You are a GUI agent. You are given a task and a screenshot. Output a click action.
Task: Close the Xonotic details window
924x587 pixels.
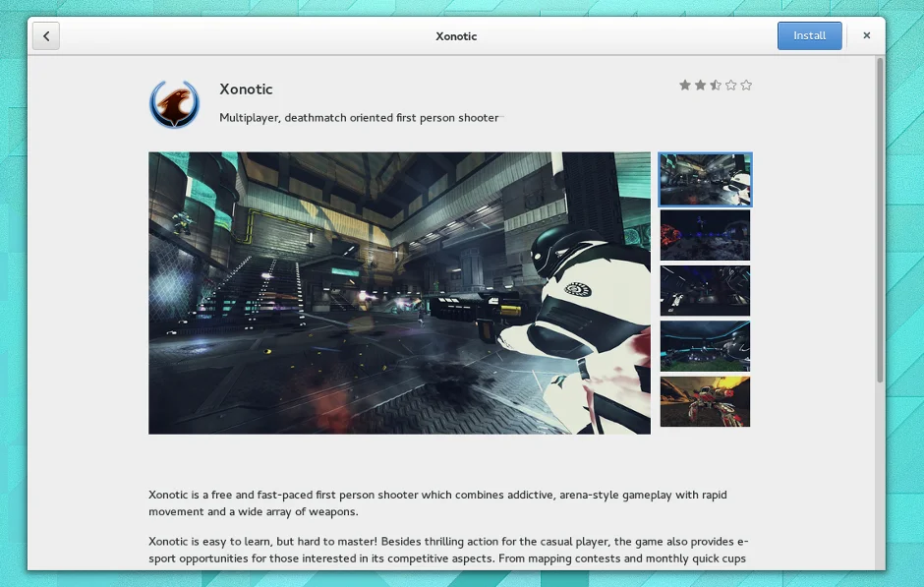(x=866, y=35)
